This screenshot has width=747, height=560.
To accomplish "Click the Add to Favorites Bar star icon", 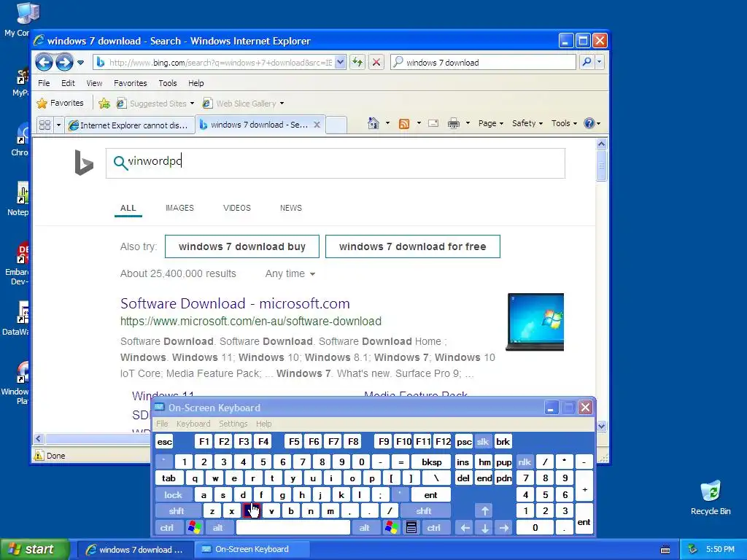I will tap(104, 104).
